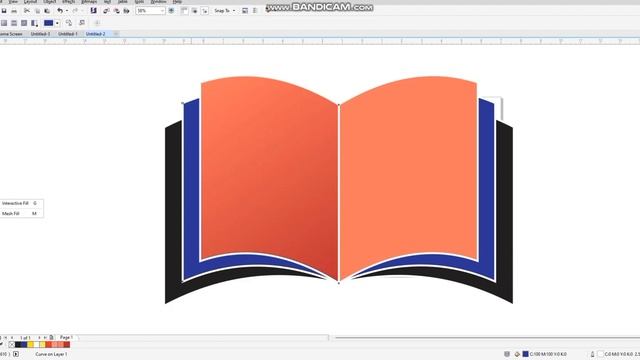Click the new document plus tab button
This screenshot has width=640, height=360.
click(116, 34)
